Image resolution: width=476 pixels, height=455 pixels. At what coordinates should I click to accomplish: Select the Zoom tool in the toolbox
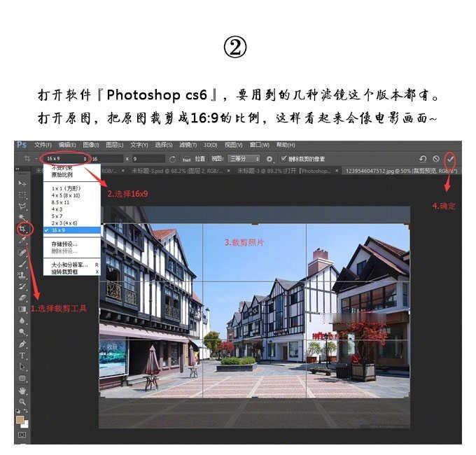(22, 402)
